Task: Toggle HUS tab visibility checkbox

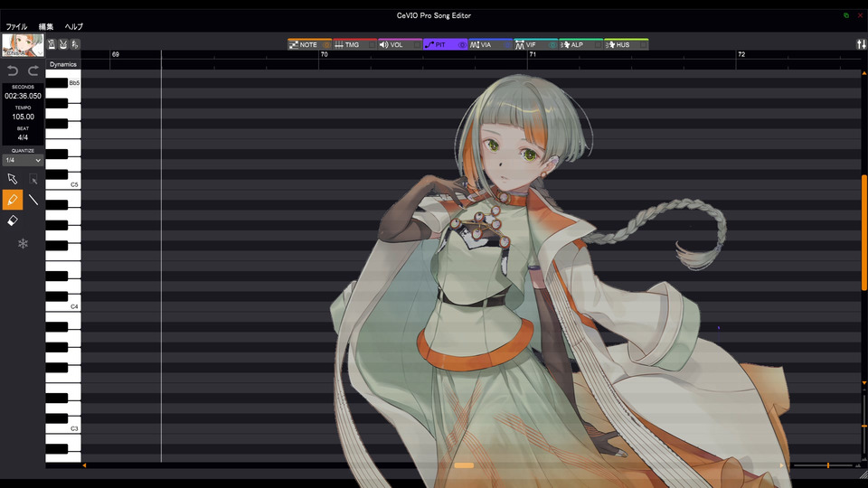Action: pyautogui.click(x=643, y=45)
